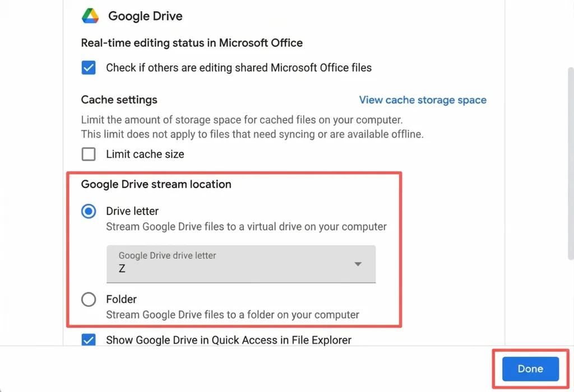Select the Drive letter radio button

point(89,211)
